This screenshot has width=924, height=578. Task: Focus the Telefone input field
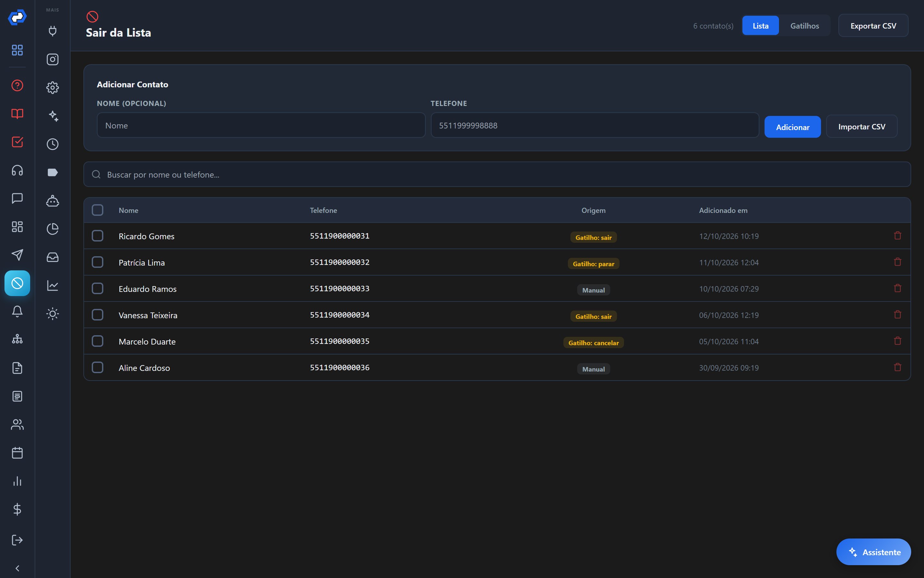595,125
